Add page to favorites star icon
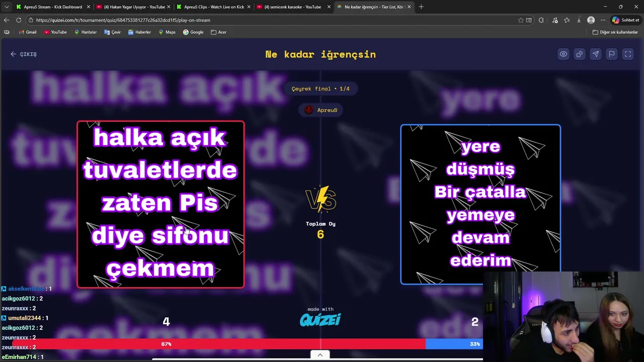The image size is (644, 362). [x=521, y=20]
